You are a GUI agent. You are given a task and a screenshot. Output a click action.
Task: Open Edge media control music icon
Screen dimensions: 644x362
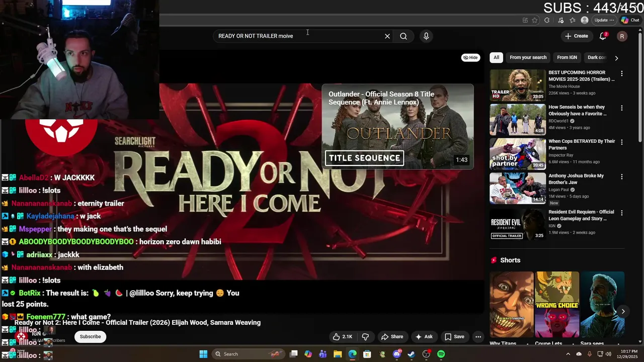tap(561, 20)
